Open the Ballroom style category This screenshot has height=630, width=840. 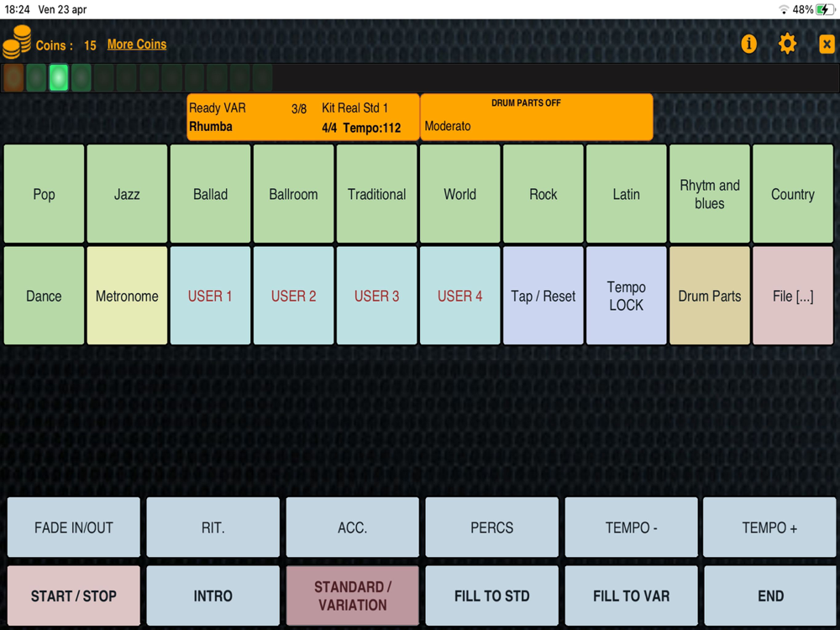[293, 194]
